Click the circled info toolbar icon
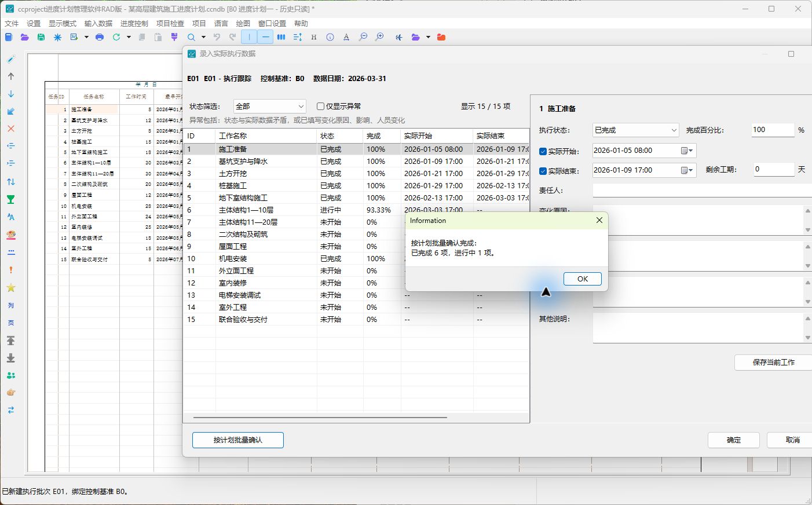Image resolution: width=812 pixels, height=505 pixels. coord(330,37)
